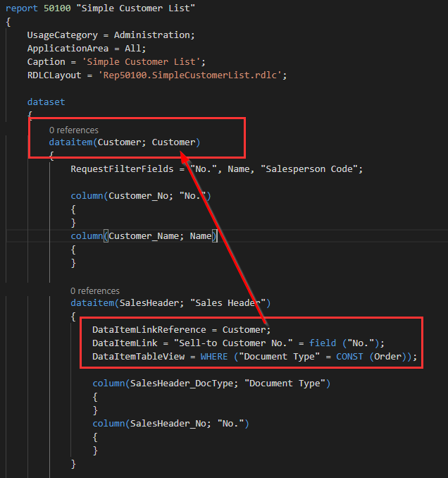Click the DataItemLinkReference property
This screenshot has height=478, width=448.
(149, 330)
